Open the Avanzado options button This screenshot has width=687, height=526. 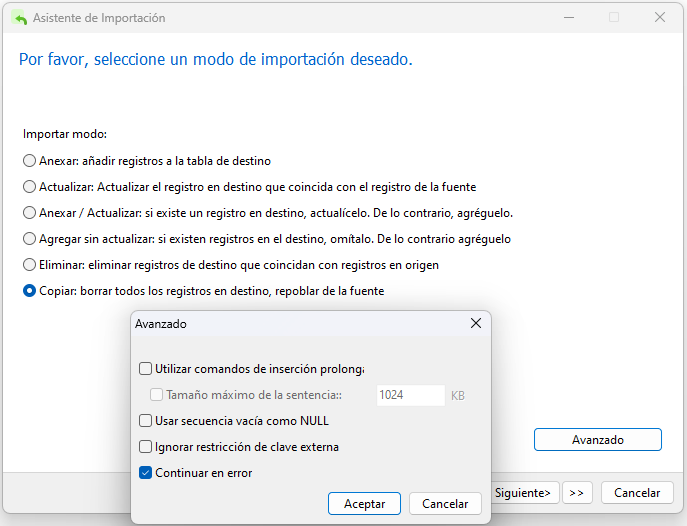point(597,440)
